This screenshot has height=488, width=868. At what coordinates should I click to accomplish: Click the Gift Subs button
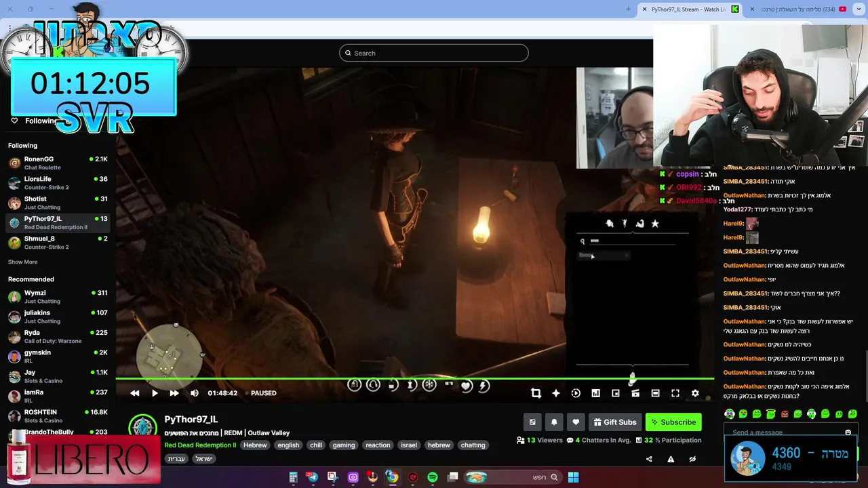point(615,422)
